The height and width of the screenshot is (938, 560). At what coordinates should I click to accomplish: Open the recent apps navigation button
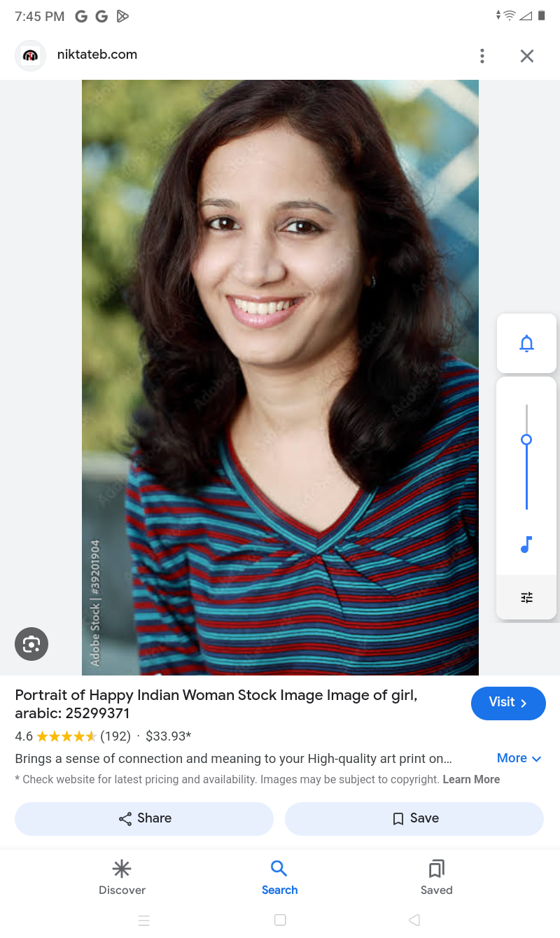coord(144,920)
